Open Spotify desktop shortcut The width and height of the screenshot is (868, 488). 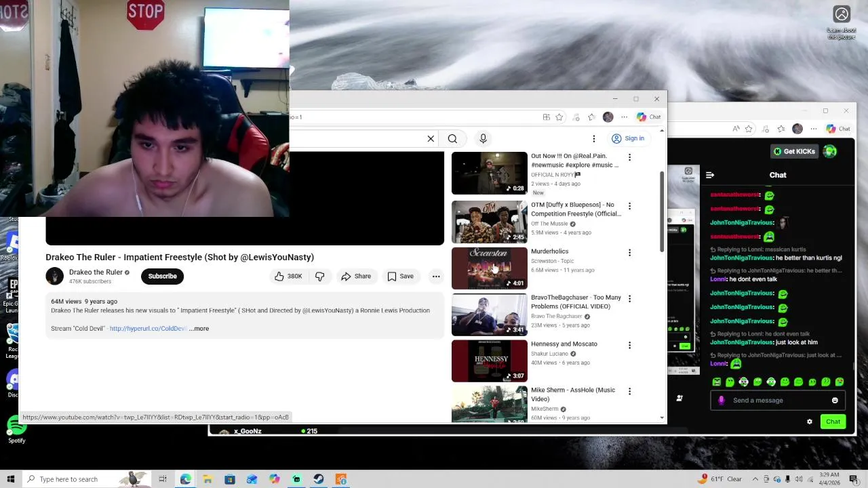pyautogui.click(x=16, y=430)
